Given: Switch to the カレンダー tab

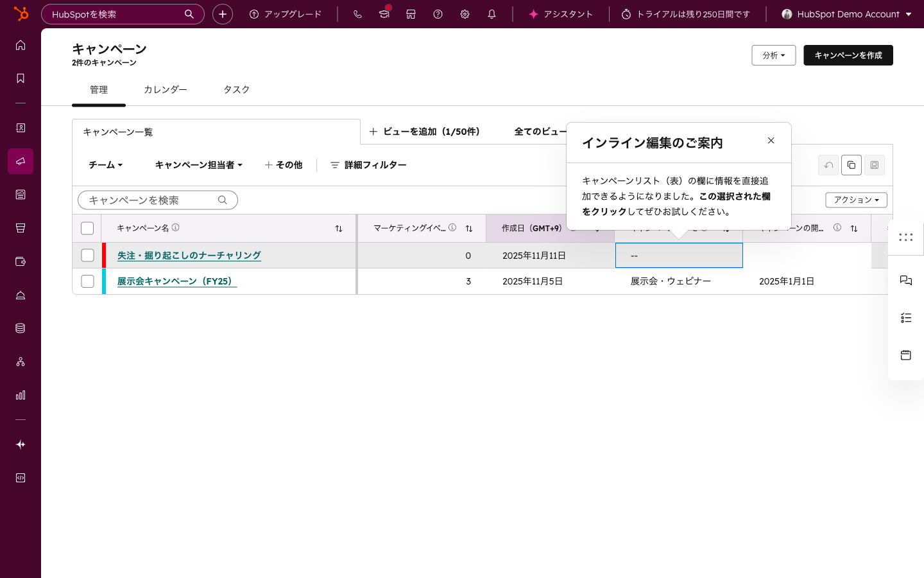Looking at the screenshot, I should (x=165, y=90).
